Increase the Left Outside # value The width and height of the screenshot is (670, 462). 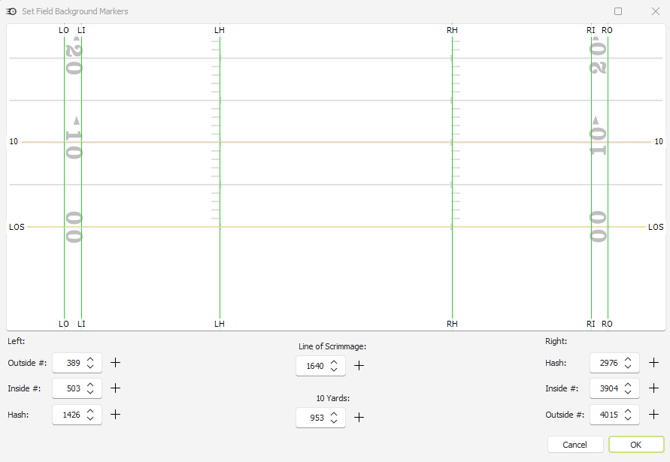pyautogui.click(x=90, y=359)
